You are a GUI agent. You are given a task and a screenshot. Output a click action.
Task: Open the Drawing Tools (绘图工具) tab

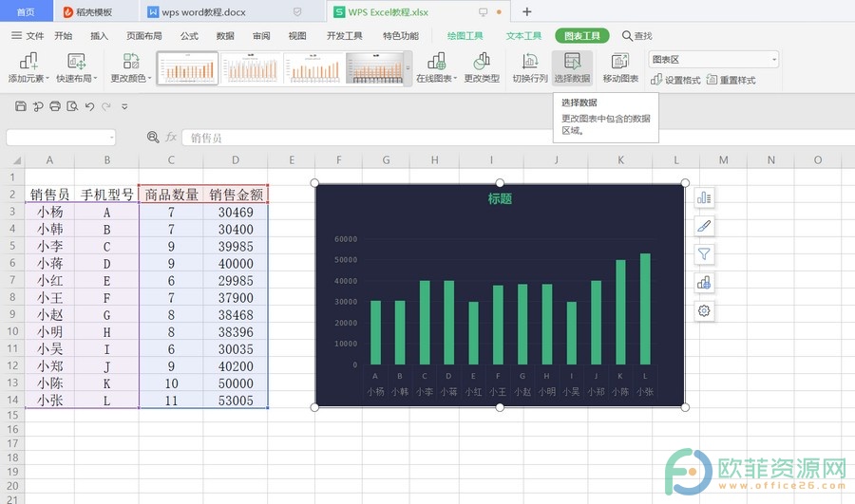(x=465, y=36)
